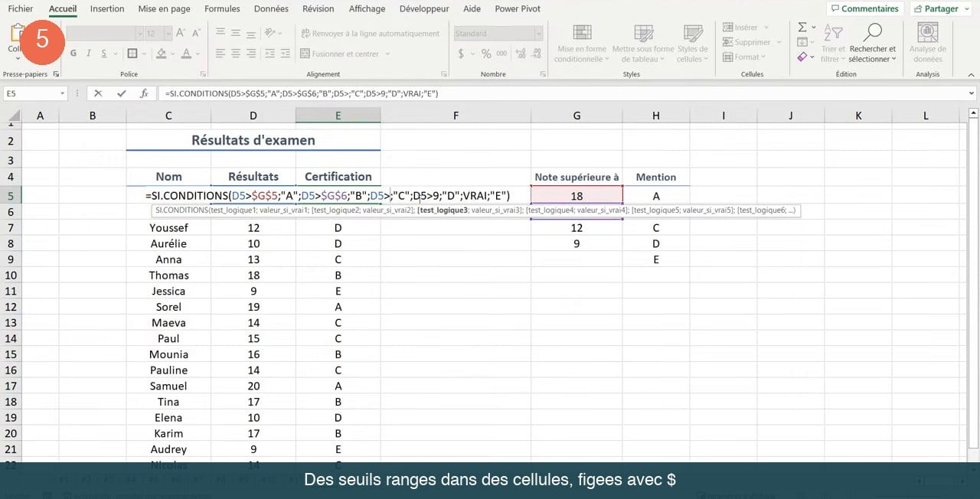Align text left icon
Viewport: 980px width, 499px height.
pos(220,54)
